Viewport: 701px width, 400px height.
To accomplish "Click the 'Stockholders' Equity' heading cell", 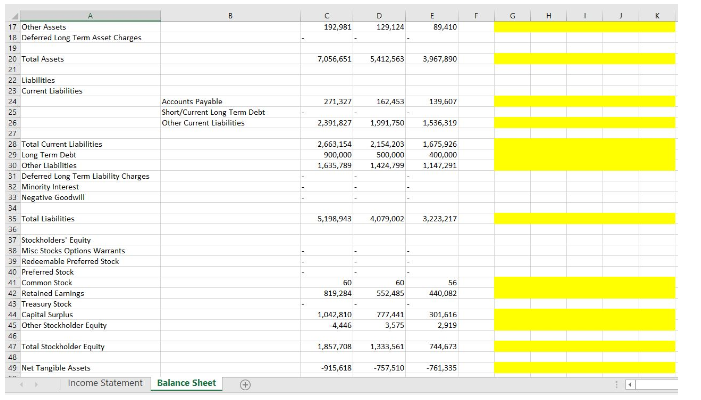I will tap(90, 240).
